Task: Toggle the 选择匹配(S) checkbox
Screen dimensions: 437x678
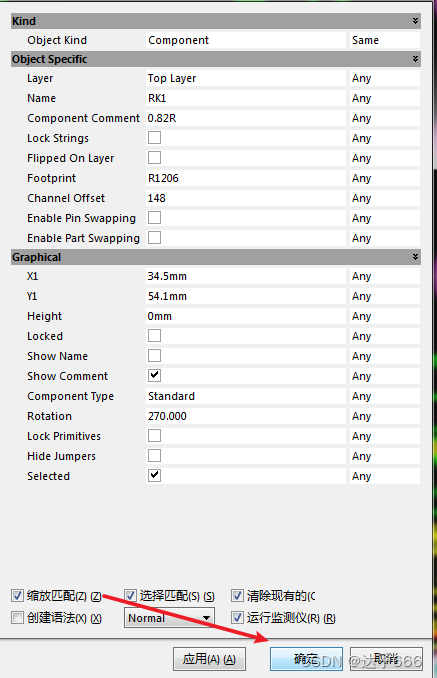Action: [x=131, y=595]
